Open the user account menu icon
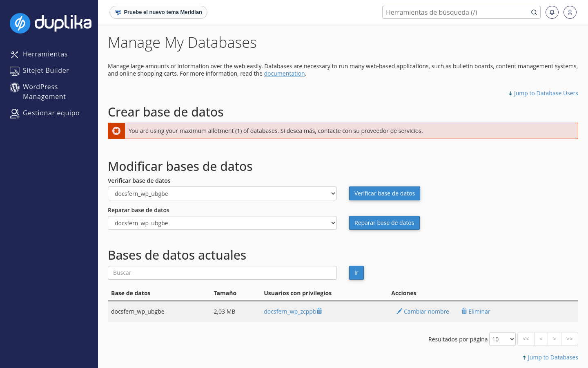 (570, 12)
